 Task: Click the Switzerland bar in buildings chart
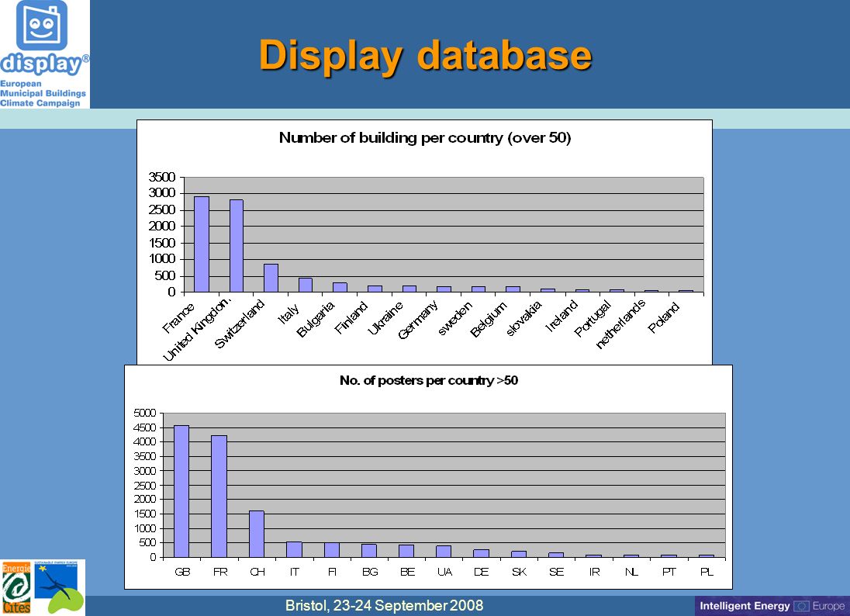(x=271, y=279)
